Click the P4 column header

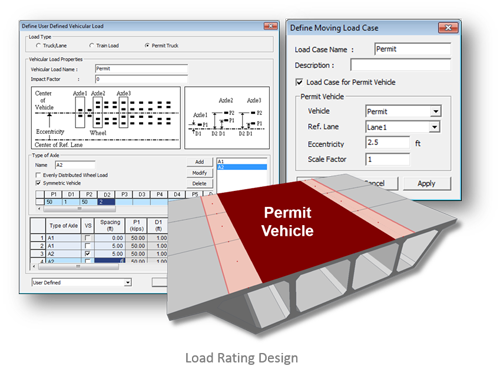(159, 194)
